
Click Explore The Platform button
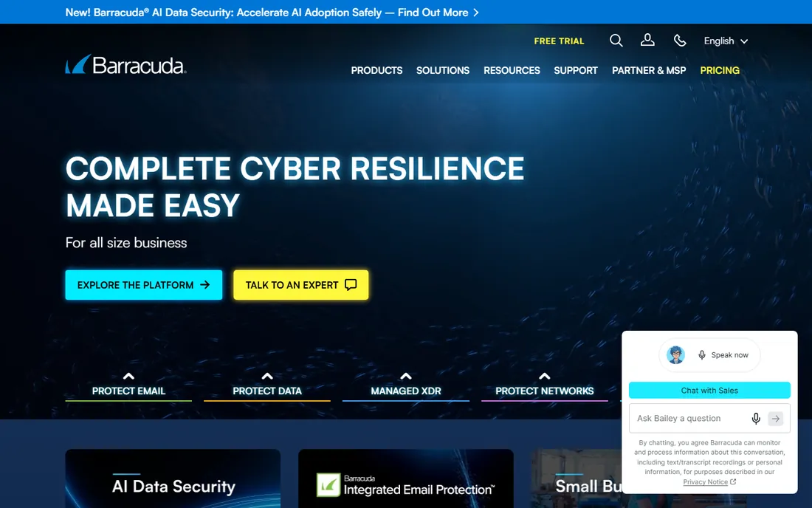143,285
